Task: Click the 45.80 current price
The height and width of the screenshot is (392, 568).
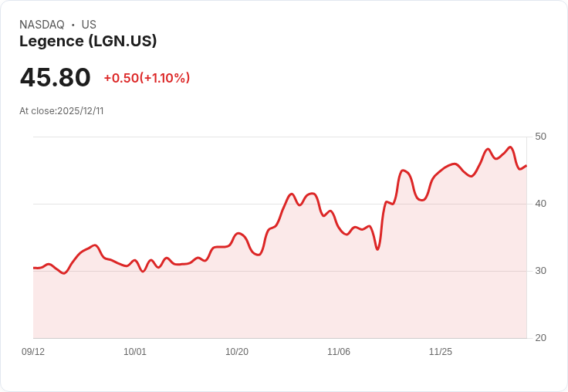Action: [55, 77]
